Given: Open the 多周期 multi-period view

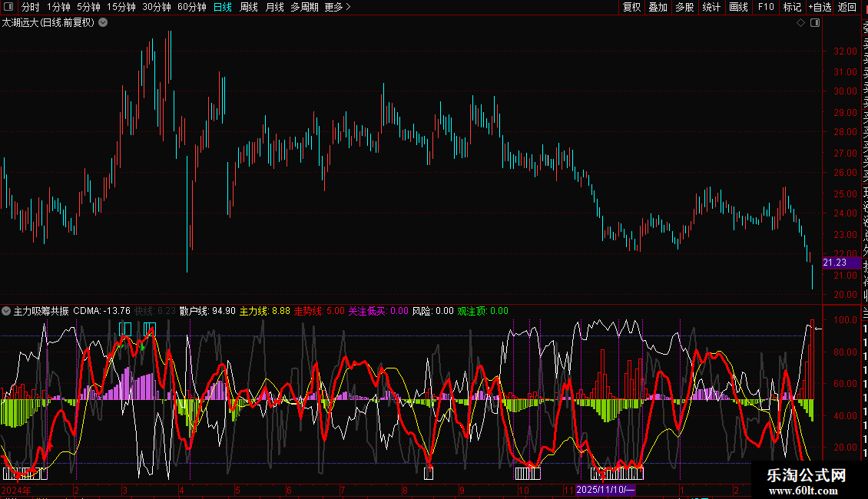Looking at the screenshot, I should (304, 7).
